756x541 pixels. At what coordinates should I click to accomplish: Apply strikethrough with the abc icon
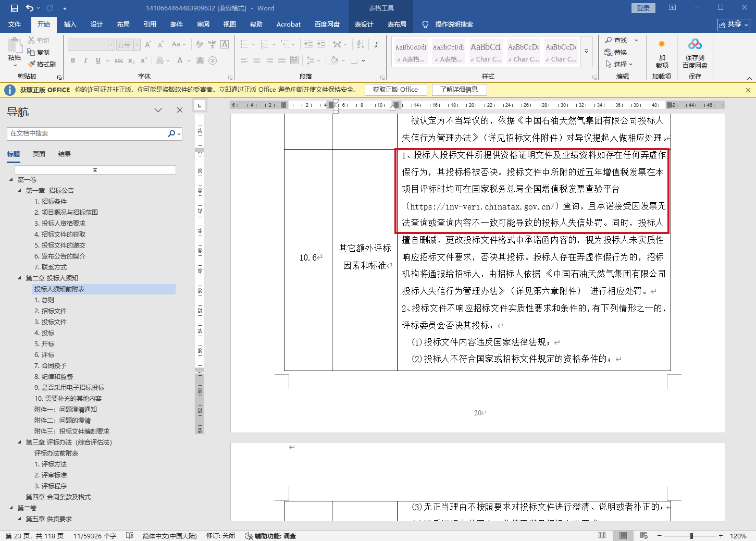[x=119, y=60]
